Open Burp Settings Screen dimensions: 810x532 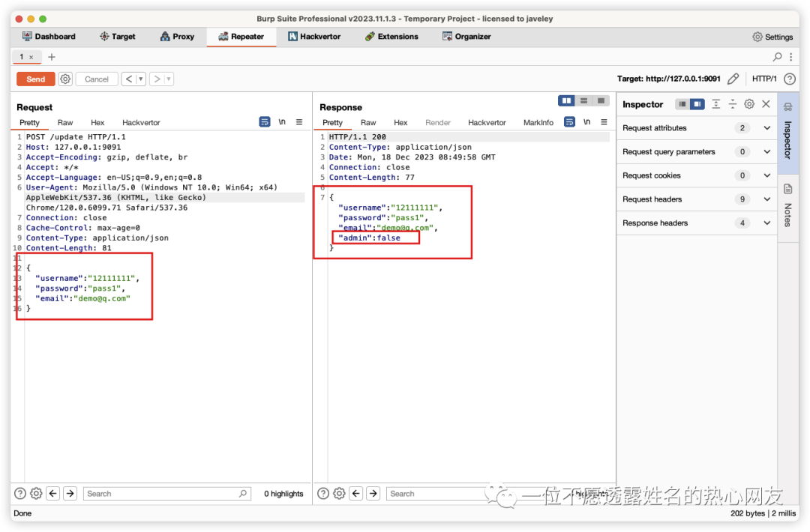772,37
